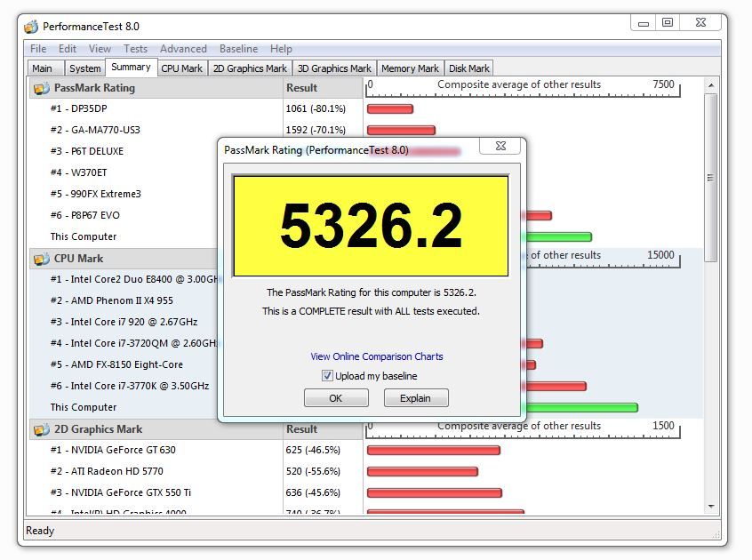The width and height of the screenshot is (752, 560).
Task: Open the Help menu
Action: (x=281, y=49)
